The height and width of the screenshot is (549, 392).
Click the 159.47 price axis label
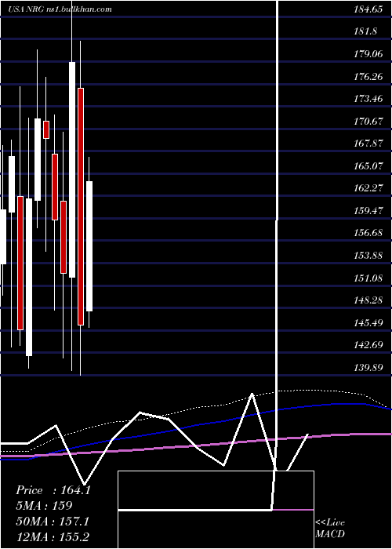pyautogui.click(x=368, y=211)
